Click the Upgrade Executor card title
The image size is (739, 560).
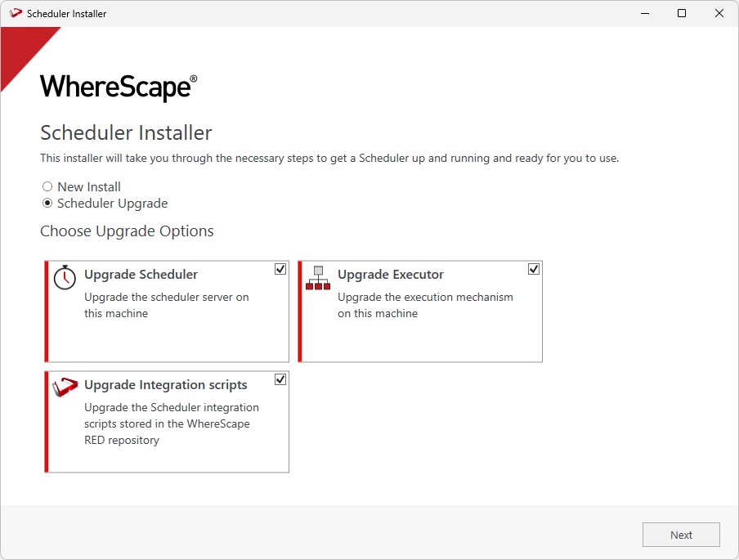coord(391,275)
